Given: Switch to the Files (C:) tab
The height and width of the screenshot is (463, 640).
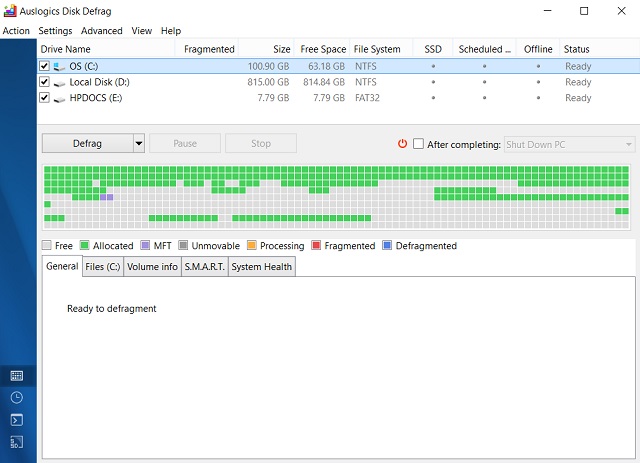Looking at the screenshot, I should tap(103, 267).
